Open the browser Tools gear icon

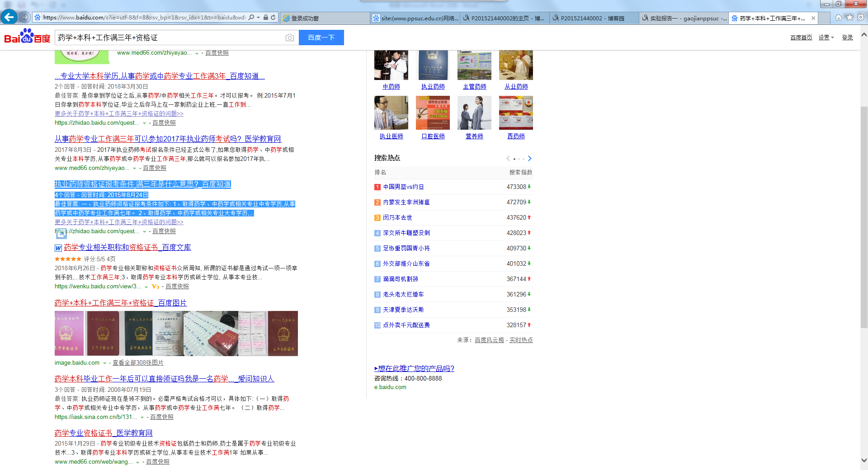pyautogui.click(x=861, y=18)
